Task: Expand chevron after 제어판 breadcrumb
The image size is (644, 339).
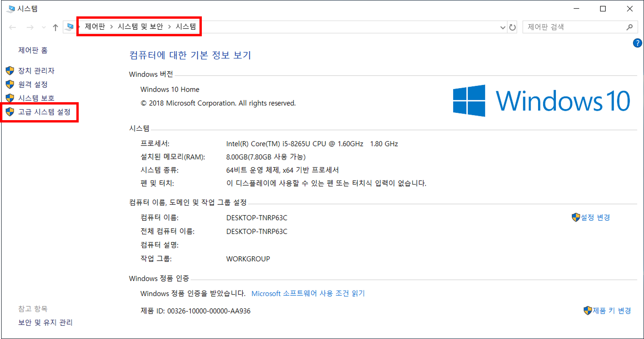Action: pyautogui.click(x=111, y=27)
